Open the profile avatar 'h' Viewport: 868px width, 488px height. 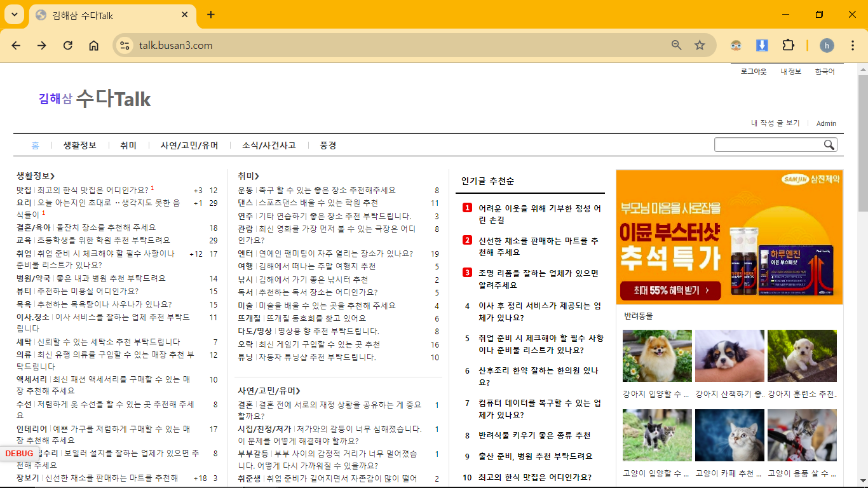827,45
